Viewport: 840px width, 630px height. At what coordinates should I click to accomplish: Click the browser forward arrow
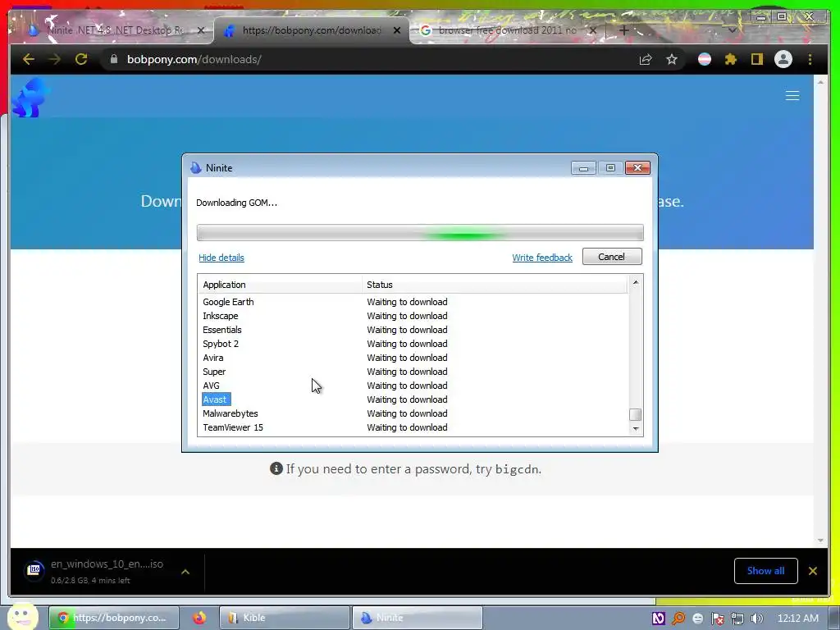coord(55,59)
